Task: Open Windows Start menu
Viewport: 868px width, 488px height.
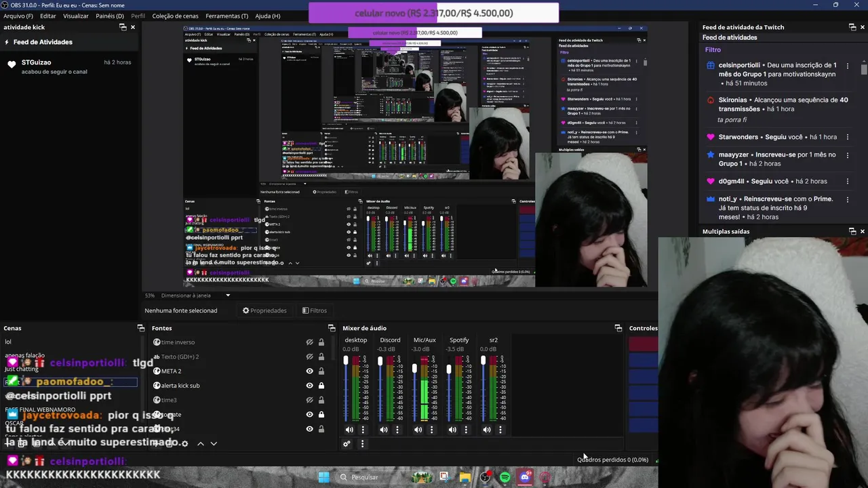Action: pyautogui.click(x=323, y=477)
